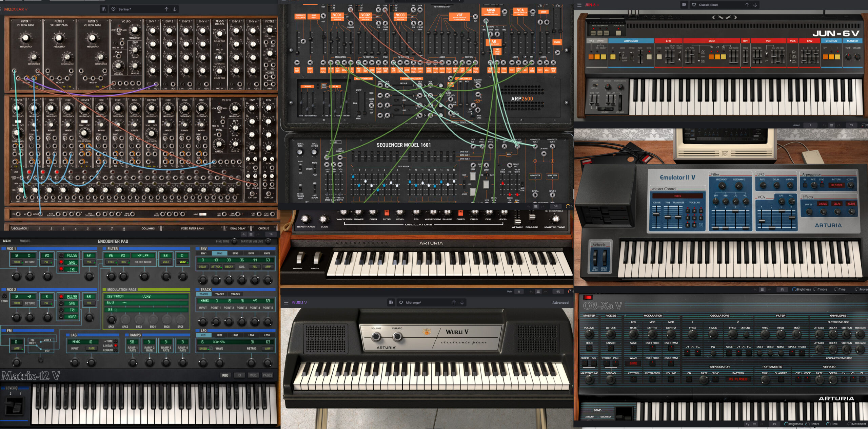Open list icon beside Poly 8 field

[x=538, y=292]
